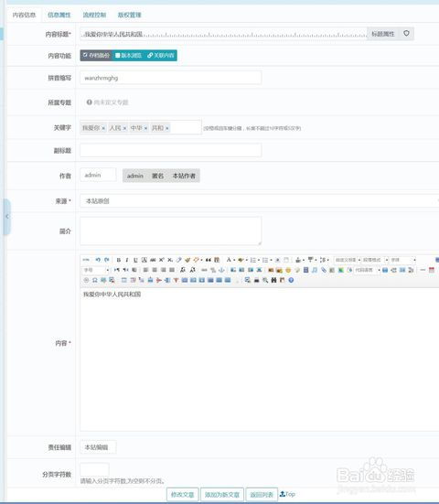Screen dimensions: 439x504
Task: Open the 来源 source dropdown
Action: (x=260, y=201)
